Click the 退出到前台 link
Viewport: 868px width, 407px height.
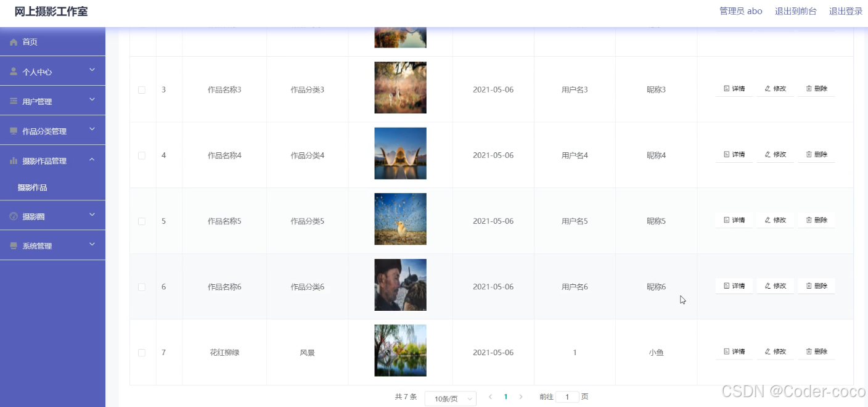click(x=795, y=11)
